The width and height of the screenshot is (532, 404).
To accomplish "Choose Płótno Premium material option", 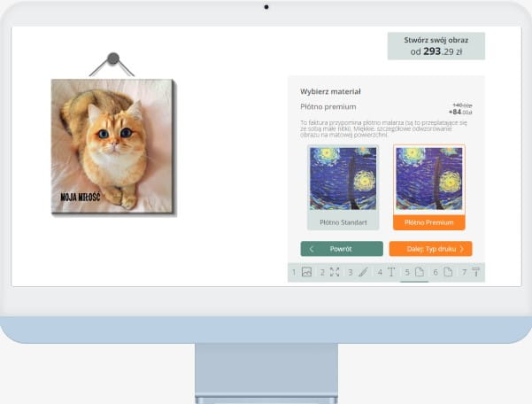I will [x=429, y=178].
